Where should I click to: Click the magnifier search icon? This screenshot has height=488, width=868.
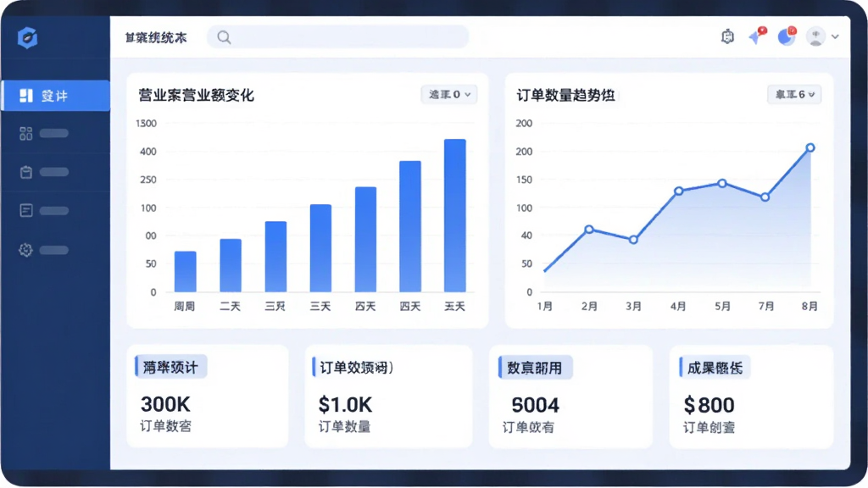click(x=224, y=37)
